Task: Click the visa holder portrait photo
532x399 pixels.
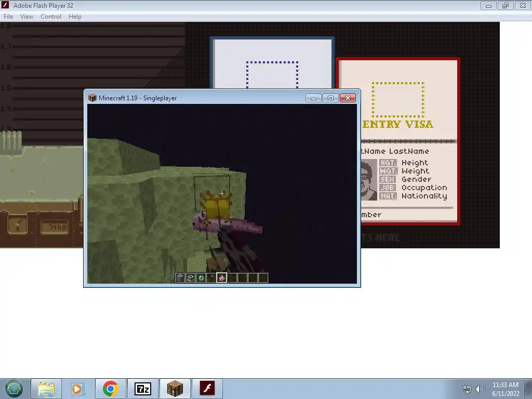Action: (369, 179)
